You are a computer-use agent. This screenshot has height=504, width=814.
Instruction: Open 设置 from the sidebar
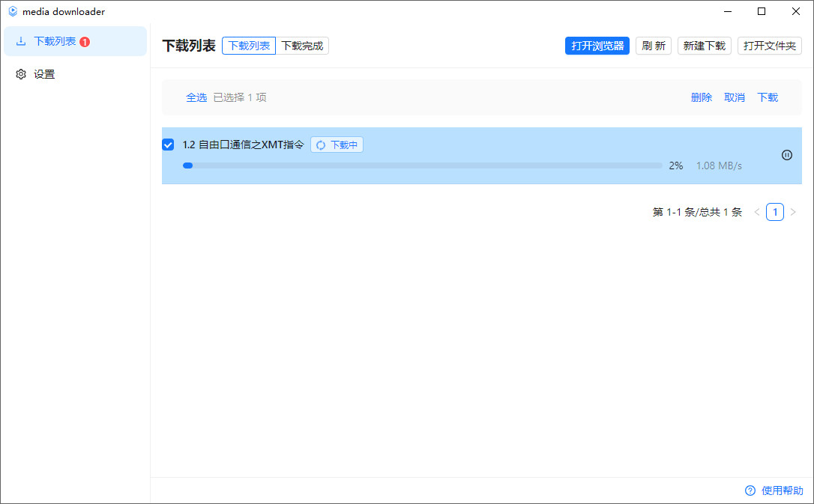44,74
